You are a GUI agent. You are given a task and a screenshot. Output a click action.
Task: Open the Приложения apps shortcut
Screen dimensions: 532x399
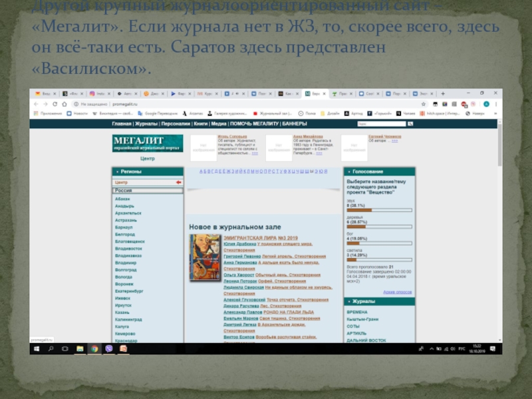coord(48,114)
